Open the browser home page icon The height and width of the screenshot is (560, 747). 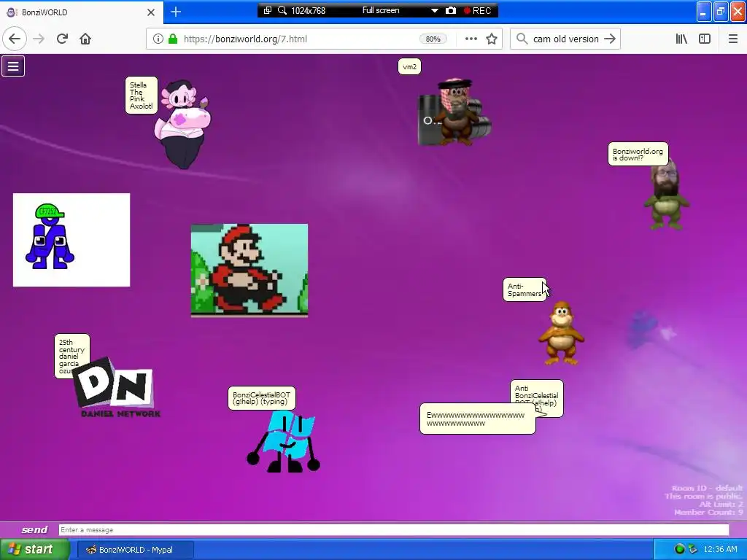click(85, 39)
